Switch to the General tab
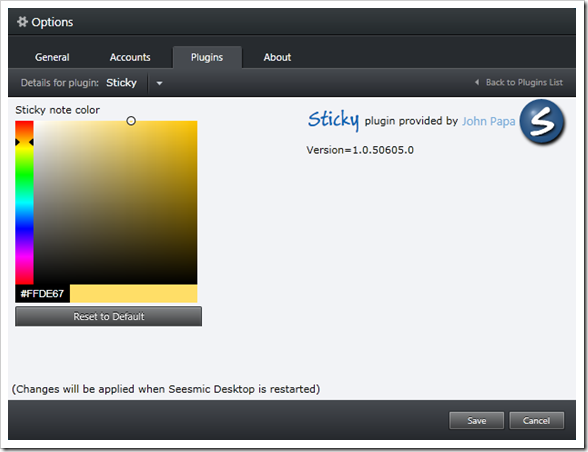Image resolution: width=588 pixels, height=452 pixels. click(52, 57)
